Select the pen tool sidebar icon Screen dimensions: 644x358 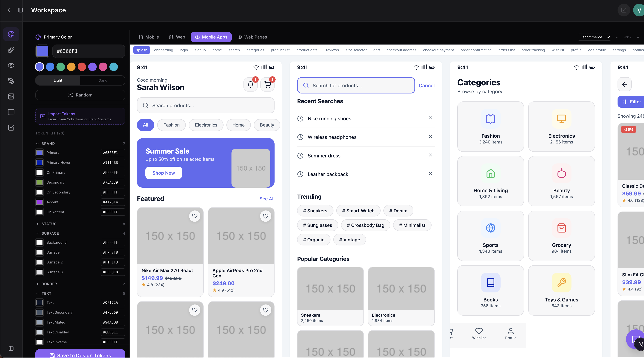pyautogui.click(x=11, y=81)
